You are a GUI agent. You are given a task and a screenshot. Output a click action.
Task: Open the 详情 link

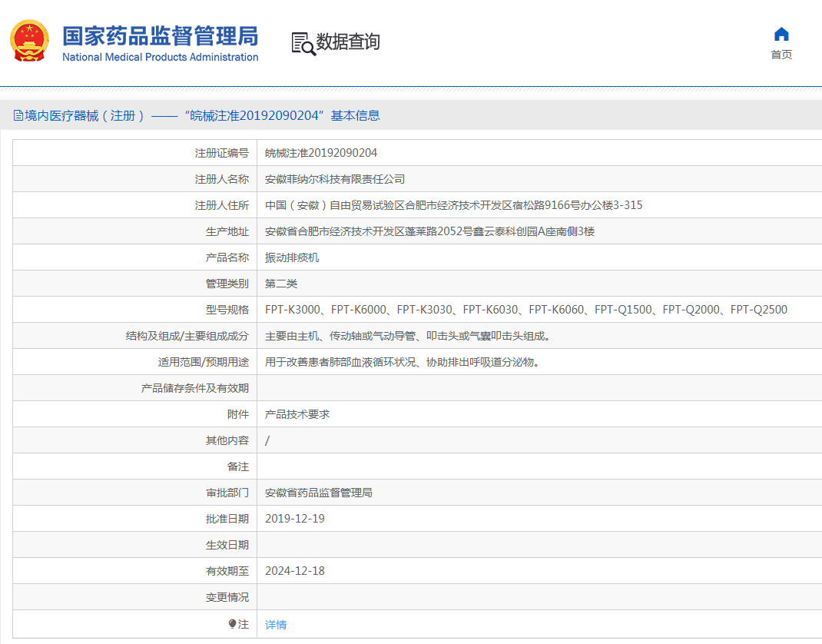(276, 625)
